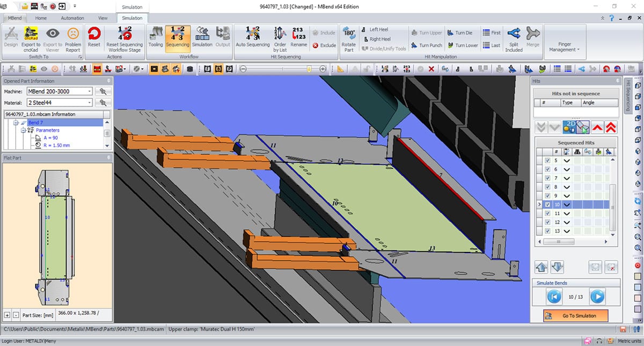Open the Machine dropdown MBend 200-3000
The image size is (644, 346).
pos(60,91)
